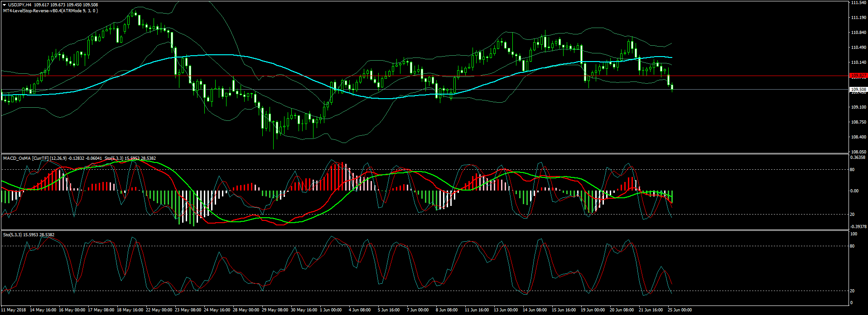Viewport: 868px width, 315px height.
Task: Click the 111.190 price scale label
Action: [858, 18]
